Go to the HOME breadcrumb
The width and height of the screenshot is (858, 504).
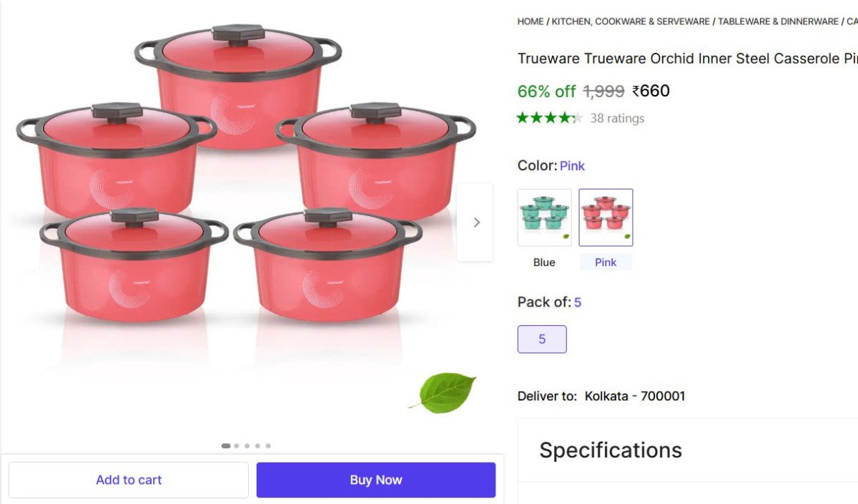pyautogui.click(x=531, y=21)
